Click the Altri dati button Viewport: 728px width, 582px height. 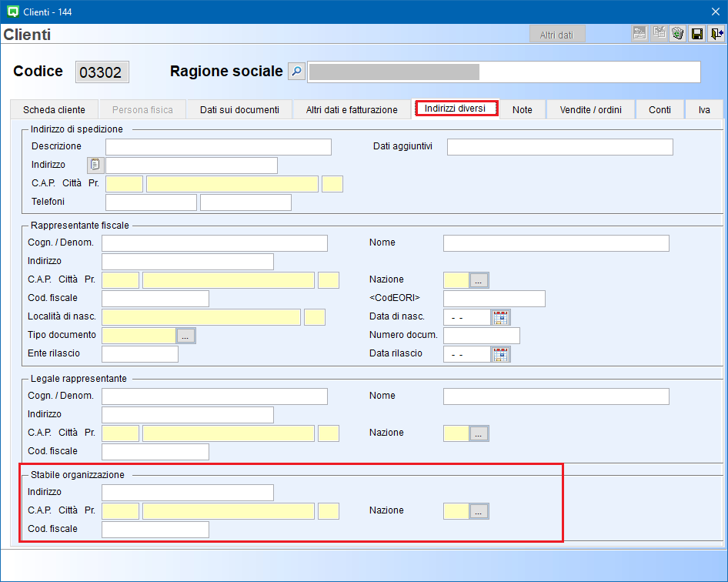[x=556, y=35]
